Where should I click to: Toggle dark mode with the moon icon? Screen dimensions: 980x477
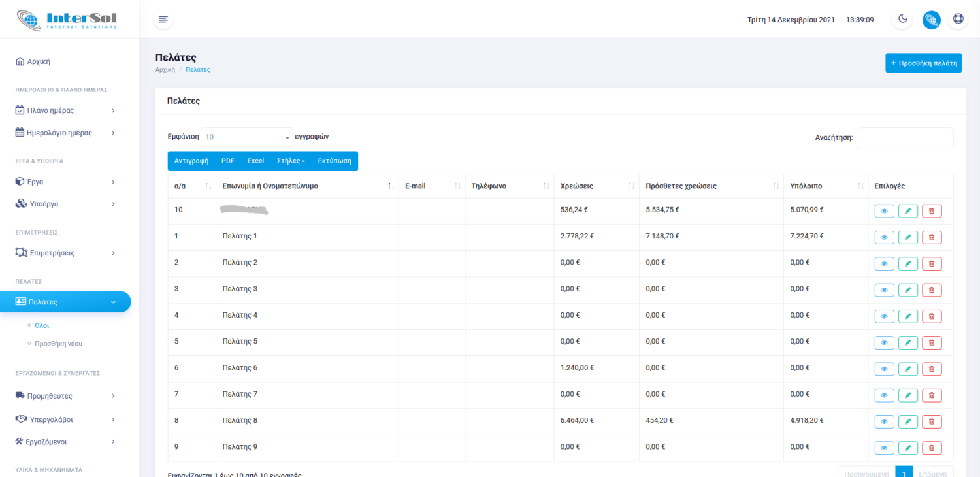click(x=902, y=19)
